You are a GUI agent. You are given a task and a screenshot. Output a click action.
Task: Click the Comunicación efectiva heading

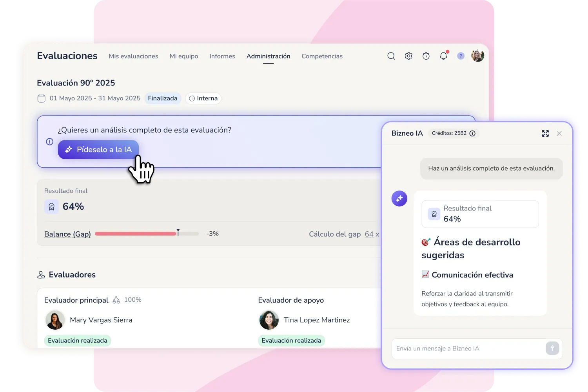coord(472,275)
